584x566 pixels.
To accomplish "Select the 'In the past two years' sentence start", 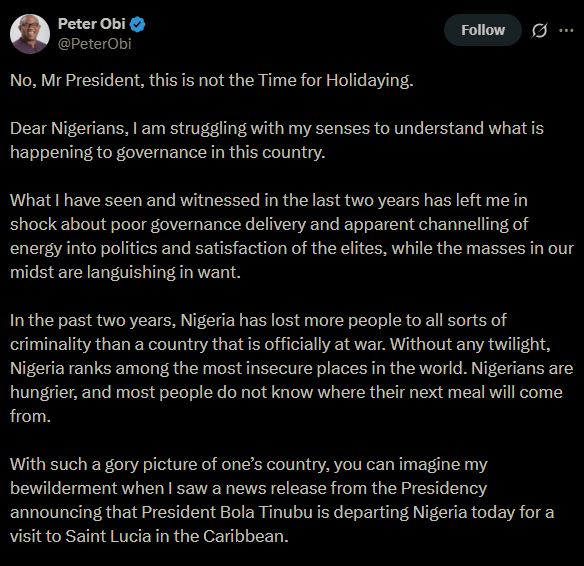I will click(93, 320).
